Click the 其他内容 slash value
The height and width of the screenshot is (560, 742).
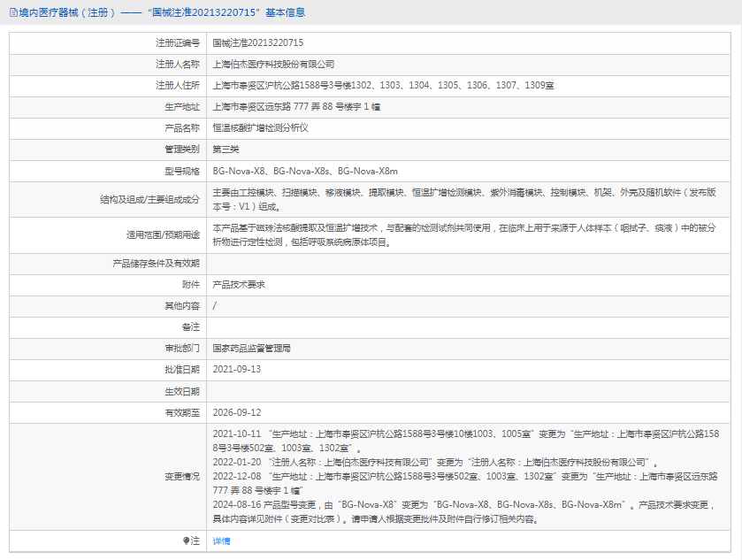(215, 306)
